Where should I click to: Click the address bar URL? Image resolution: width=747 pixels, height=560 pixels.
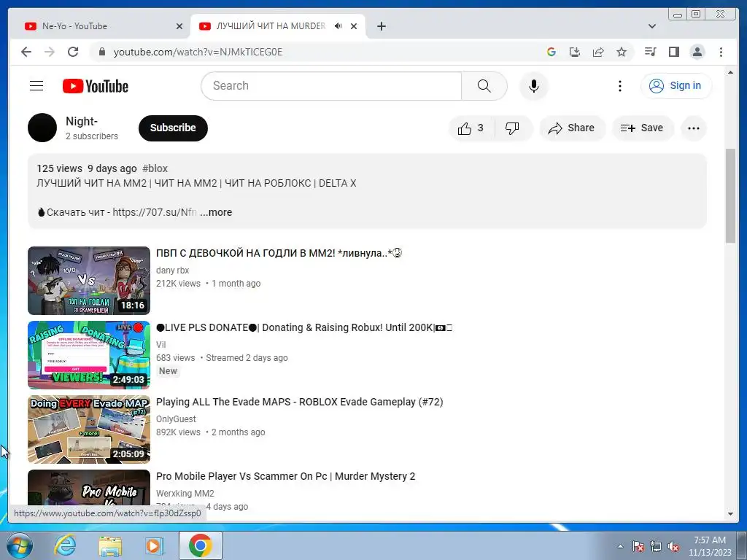tap(198, 52)
